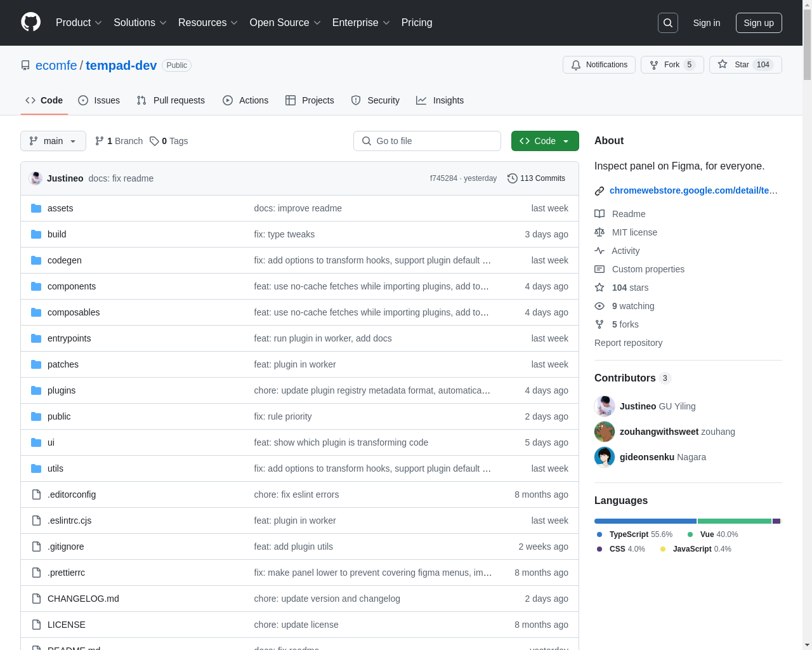Open the search magnifier button
Image resolution: width=812 pixels, height=650 pixels.
(668, 23)
